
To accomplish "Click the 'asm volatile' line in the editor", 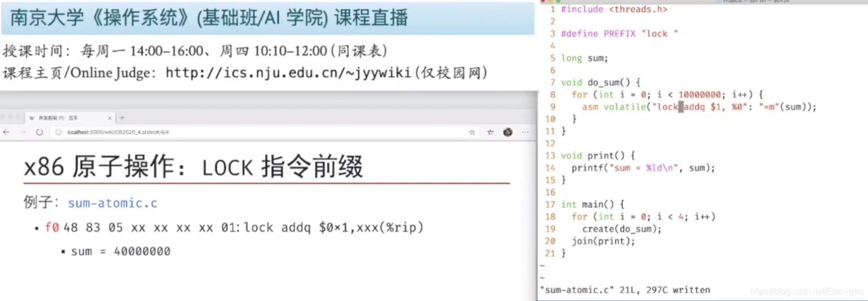I will pos(699,107).
